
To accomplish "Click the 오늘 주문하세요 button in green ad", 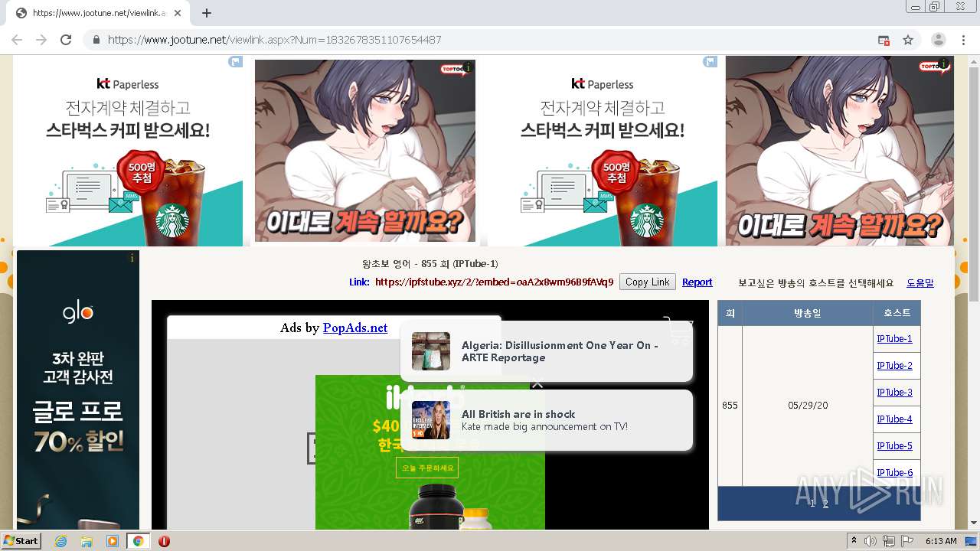I will point(427,468).
